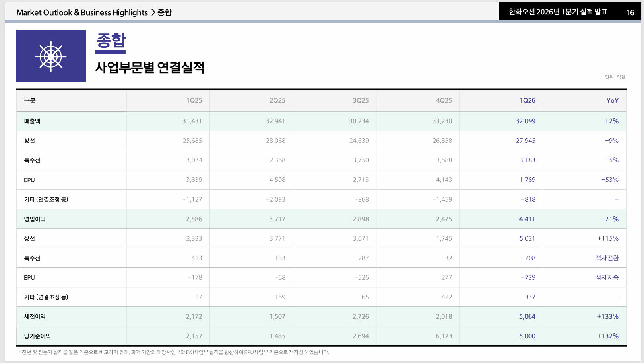Click the 세전이익 1Q26 value 5,064

point(527,316)
